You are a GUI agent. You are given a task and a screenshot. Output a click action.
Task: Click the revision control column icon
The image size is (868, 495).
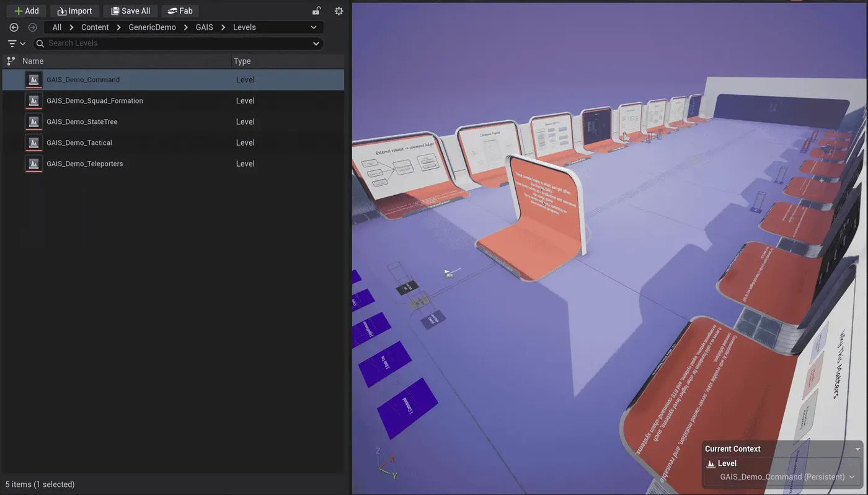click(11, 61)
